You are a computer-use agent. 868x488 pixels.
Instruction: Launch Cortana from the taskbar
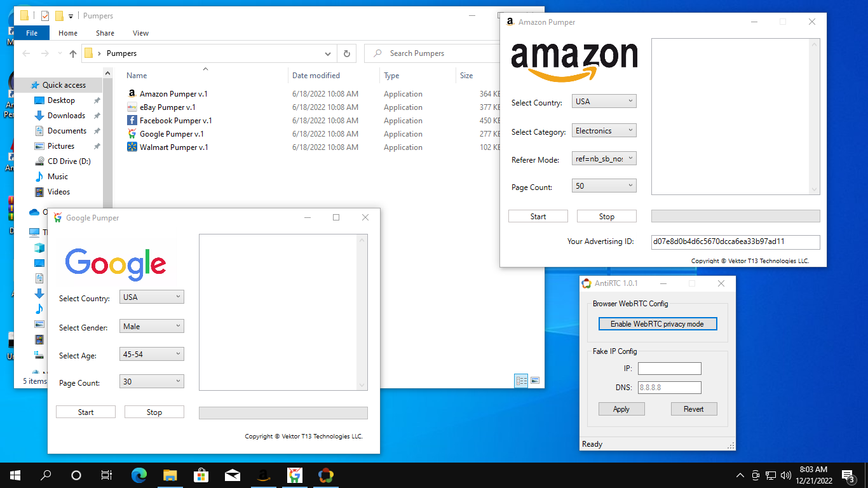point(76,475)
